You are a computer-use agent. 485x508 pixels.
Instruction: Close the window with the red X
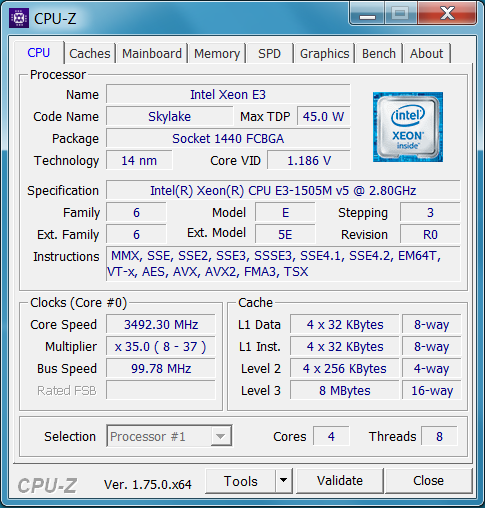447,14
